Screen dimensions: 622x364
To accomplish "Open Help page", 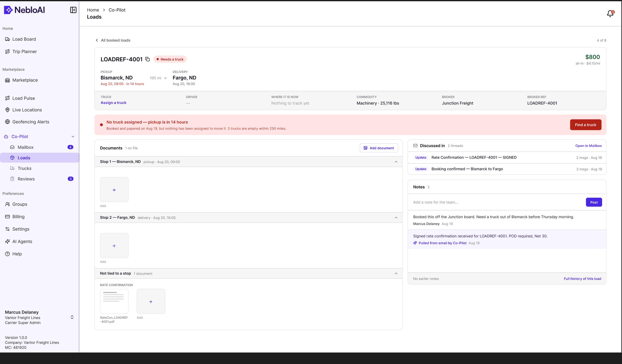I will point(17,254).
